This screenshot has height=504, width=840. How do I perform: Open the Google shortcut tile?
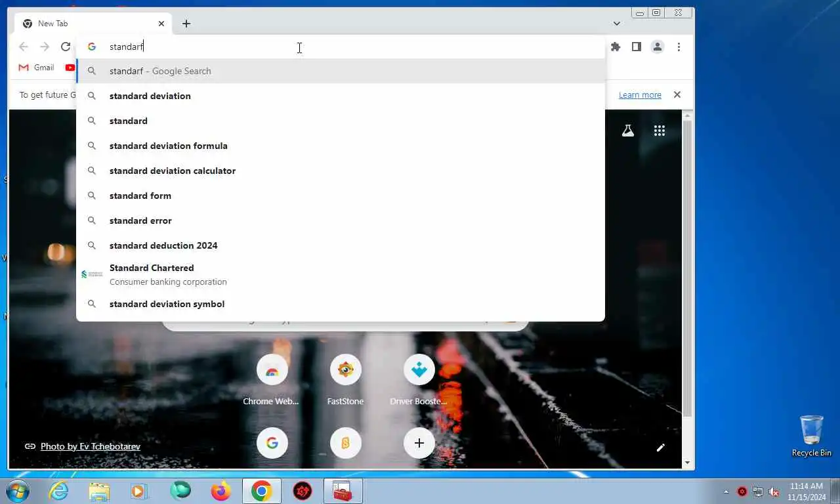[x=272, y=443]
